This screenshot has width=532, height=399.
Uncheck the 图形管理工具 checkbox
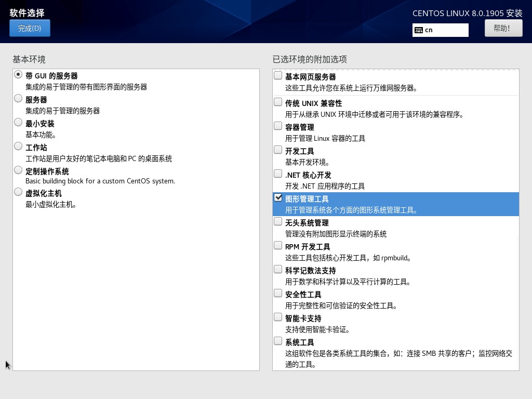278,197
